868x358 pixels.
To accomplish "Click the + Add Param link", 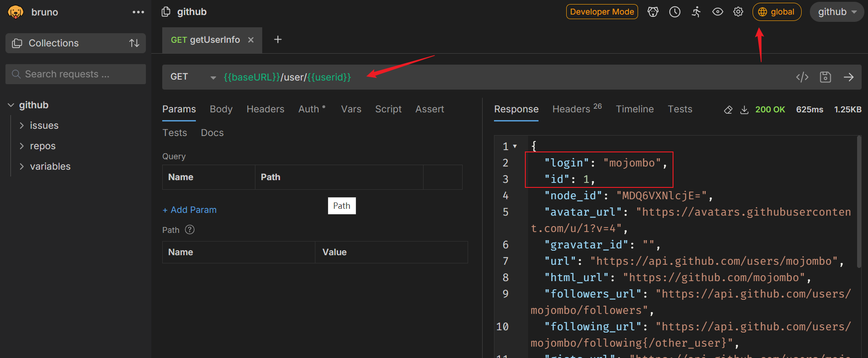I will pos(190,210).
